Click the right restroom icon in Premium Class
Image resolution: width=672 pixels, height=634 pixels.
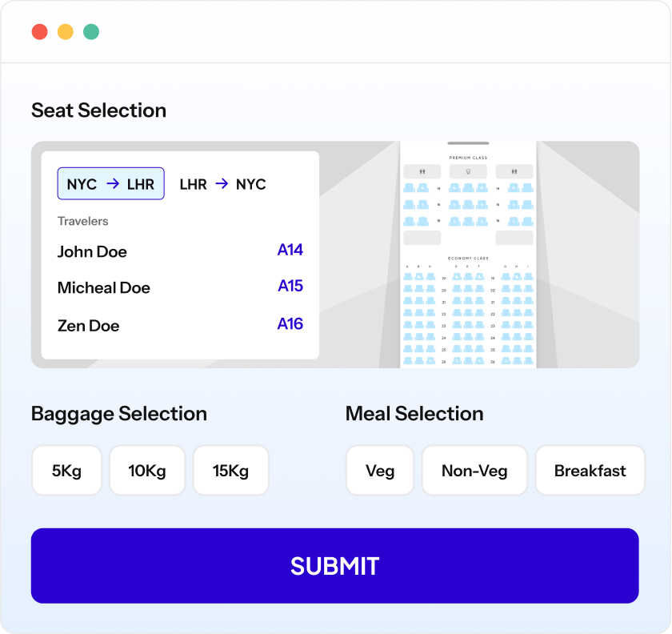(514, 171)
